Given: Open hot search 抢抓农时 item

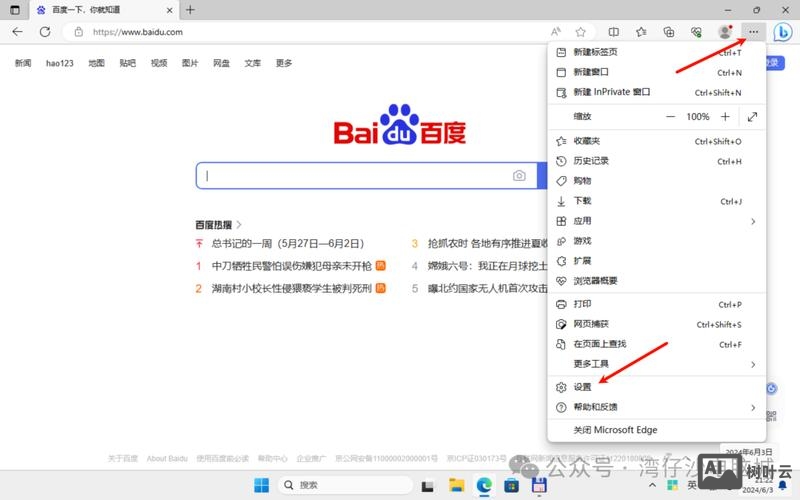Looking at the screenshot, I should point(487,243).
